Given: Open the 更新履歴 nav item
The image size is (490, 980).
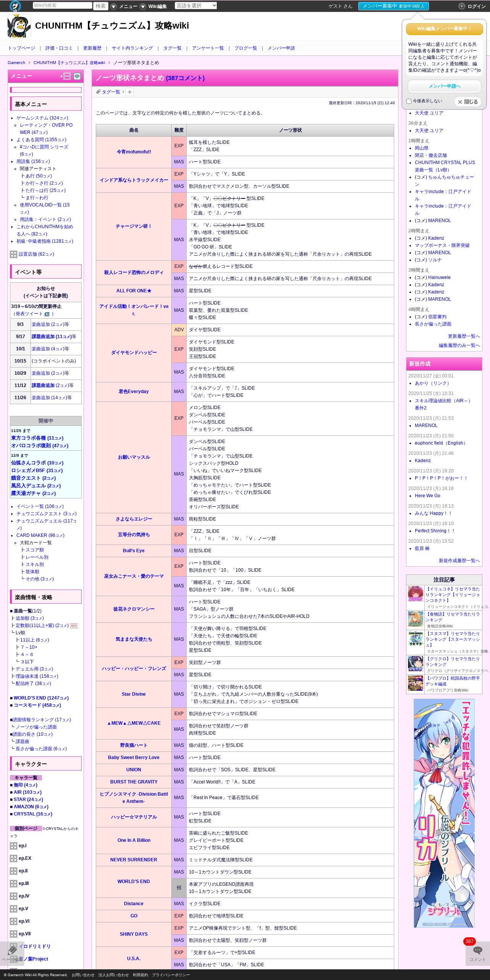Looking at the screenshot, I should 92,48.
